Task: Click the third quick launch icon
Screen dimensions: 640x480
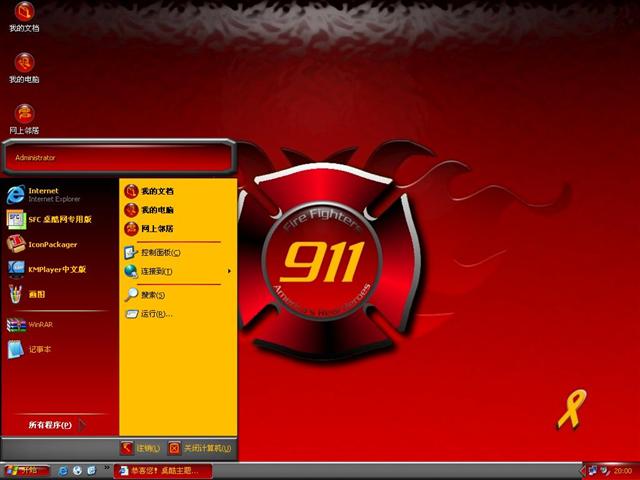Action: [91, 471]
